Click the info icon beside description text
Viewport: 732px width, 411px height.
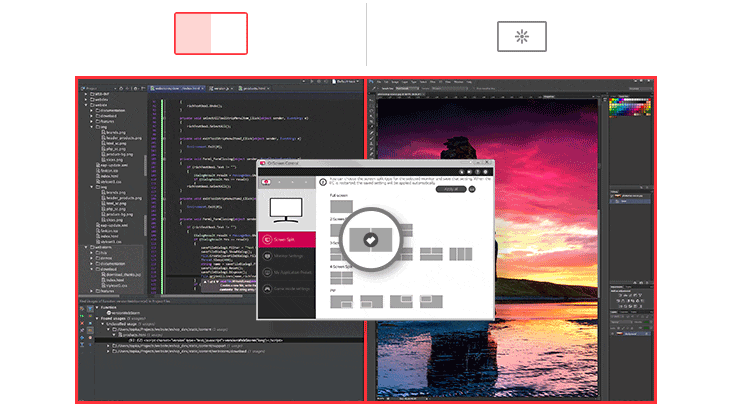[x=322, y=181]
